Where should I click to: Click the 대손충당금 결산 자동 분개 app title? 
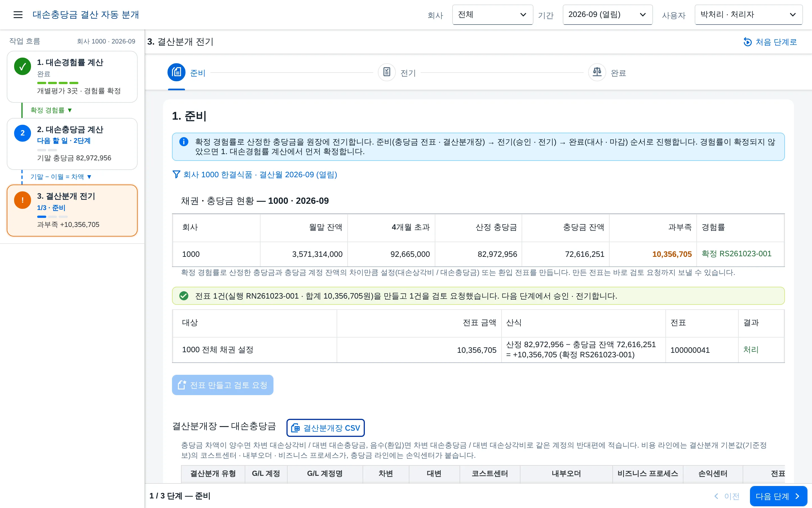tap(85, 14)
